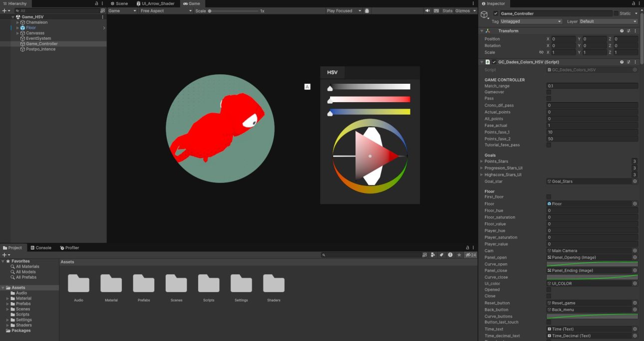Screen dimensions: 644x341
Task: Select the Project tab
Action: pyautogui.click(x=12, y=248)
